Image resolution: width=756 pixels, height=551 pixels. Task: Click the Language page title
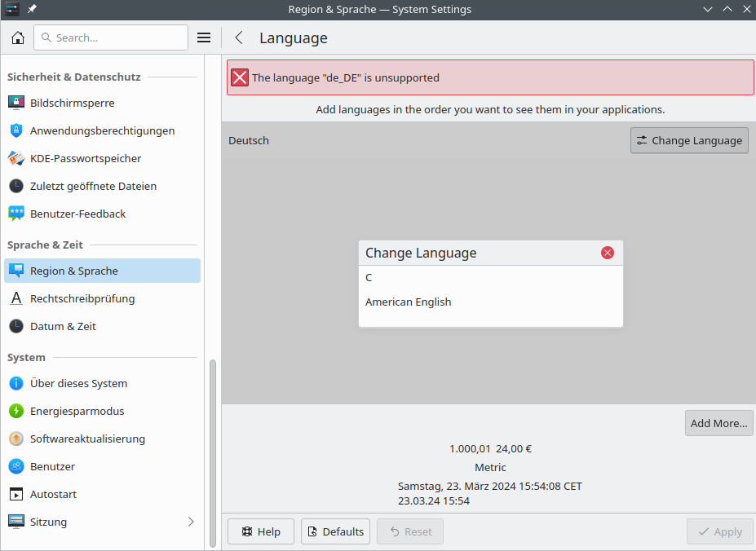tap(294, 38)
